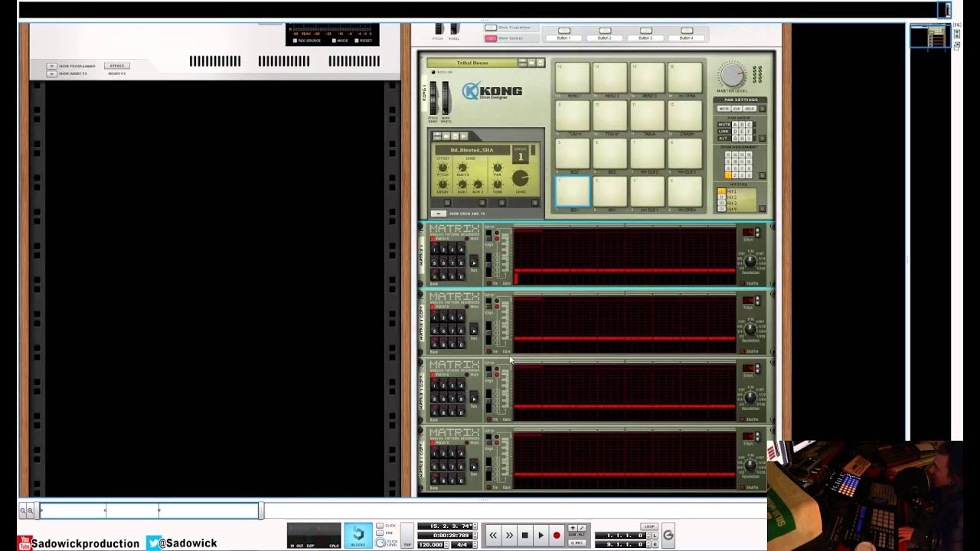Viewport: 980px width, 551px height.
Task: Click Bypass button on left rack
Action: pos(117,66)
